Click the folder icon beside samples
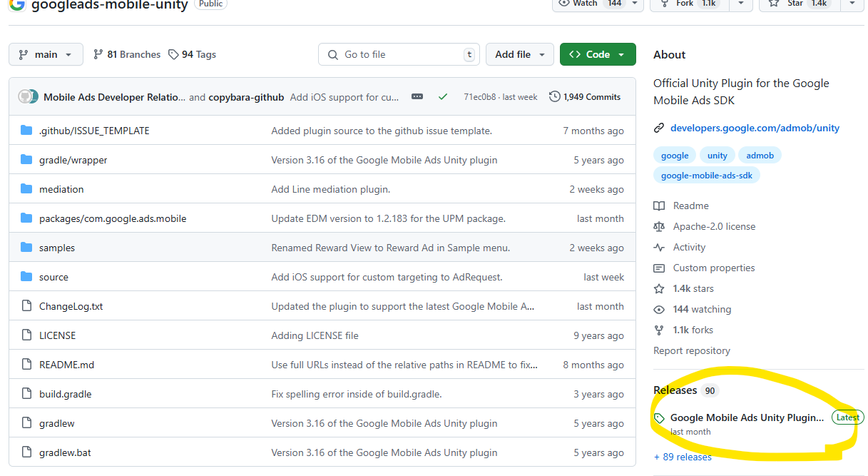Screen dimensions: 868x476 click(26, 248)
